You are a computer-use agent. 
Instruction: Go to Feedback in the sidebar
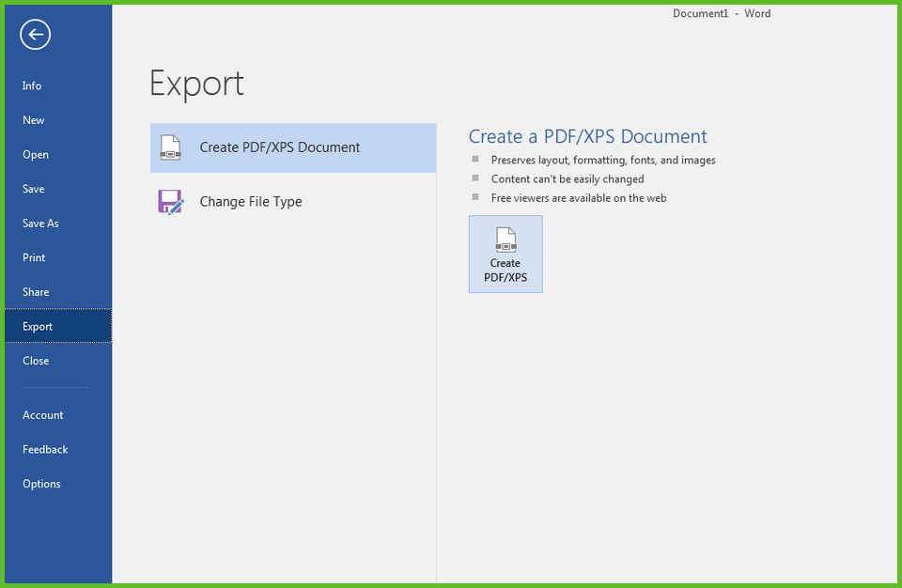tap(45, 450)
